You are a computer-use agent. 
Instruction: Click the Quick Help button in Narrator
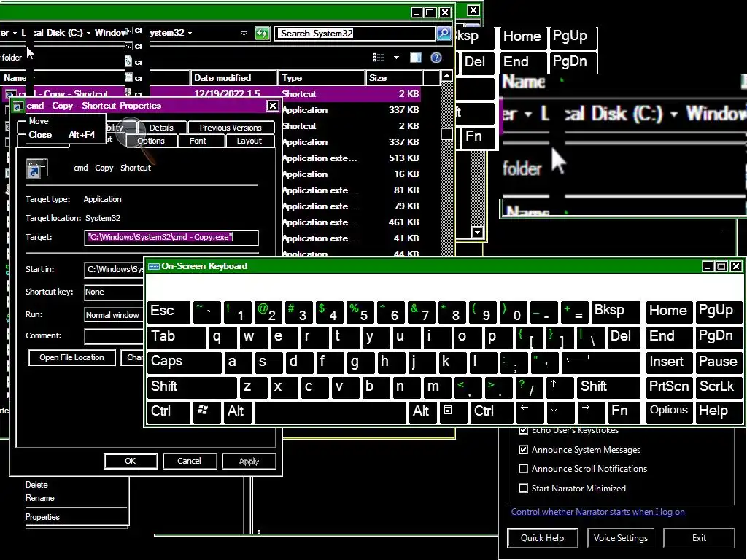click(x=543, y=538)
